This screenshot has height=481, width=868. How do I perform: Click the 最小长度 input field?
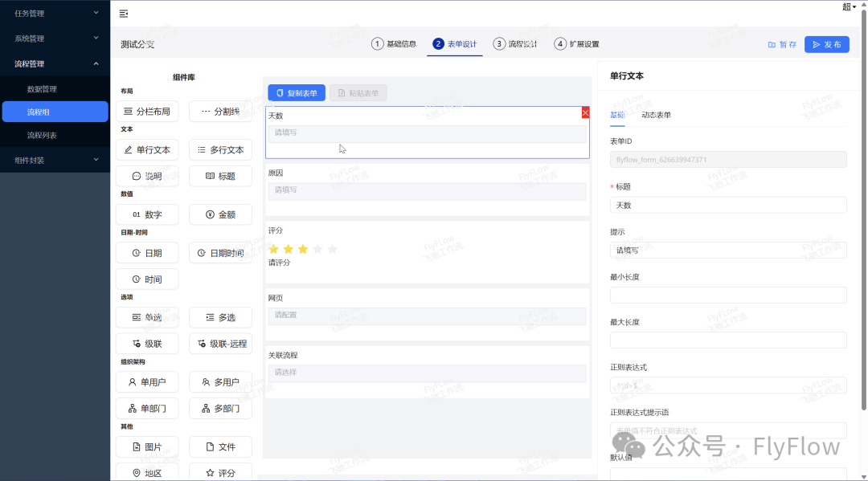727,296
